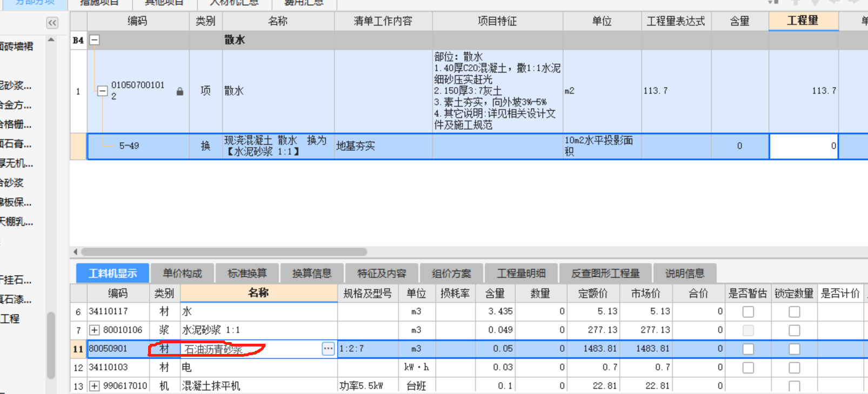
Task: Click quantity expression cell 113.7
Action: pos(676,91)
